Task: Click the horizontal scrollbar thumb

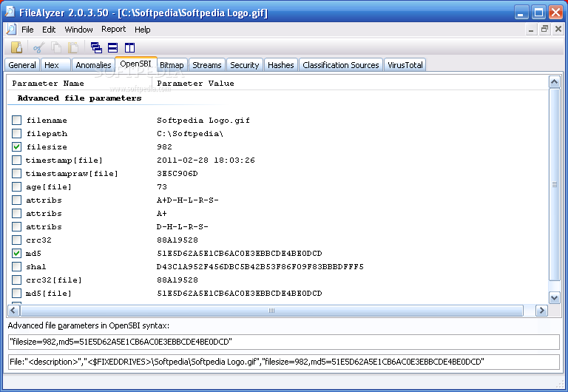Action: click(x=271, y=311)
